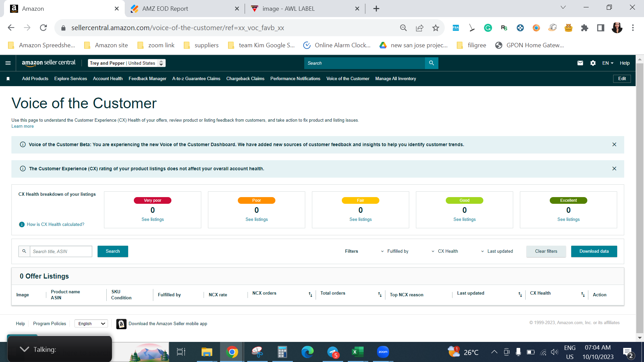
Task: Click the Amazon Seller Central logo
Action: tap(49, 63)
